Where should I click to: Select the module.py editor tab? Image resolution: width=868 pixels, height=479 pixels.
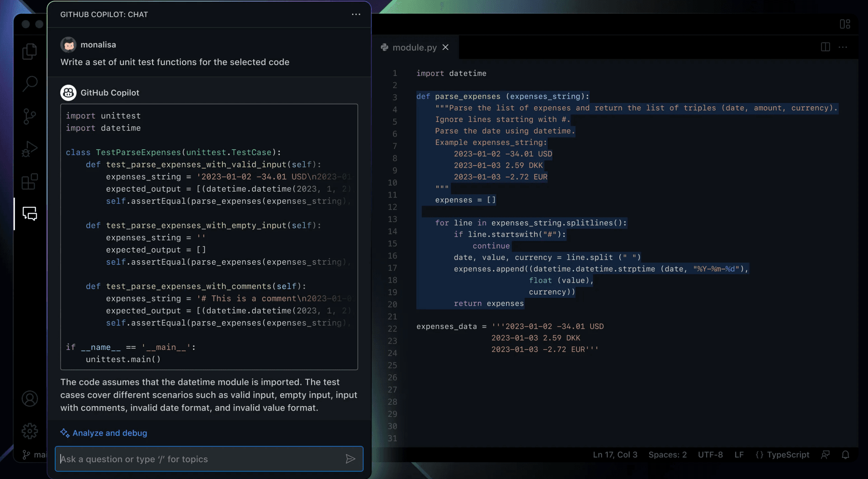(415, 47)
